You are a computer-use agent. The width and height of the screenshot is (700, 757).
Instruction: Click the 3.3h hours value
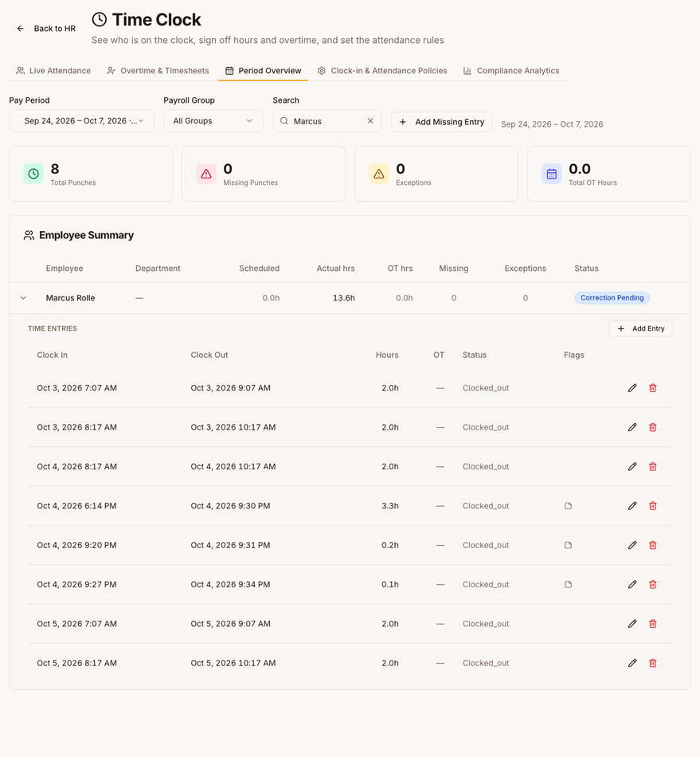click(x=389, y=506)
